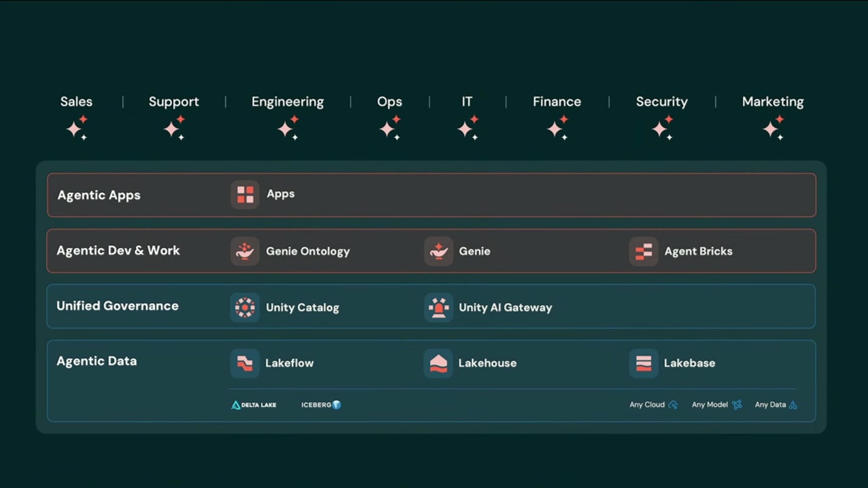Click the sparkle icon under Security
The image size is (868, 488).
click(663, 127)
